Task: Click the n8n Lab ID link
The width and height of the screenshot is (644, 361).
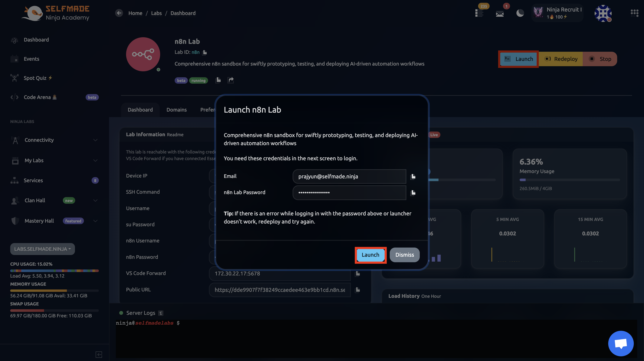Action: (195, 52)
